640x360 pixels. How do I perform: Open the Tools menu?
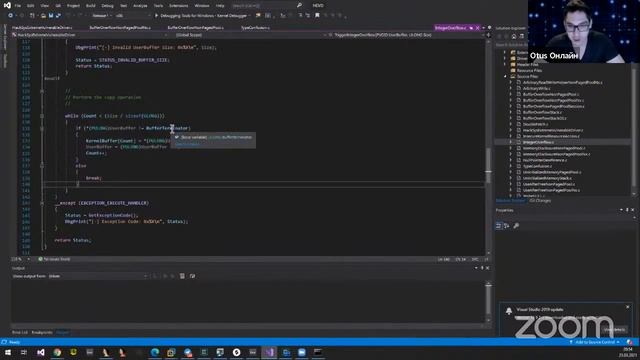pyautogui.click(x=158, y=6)
